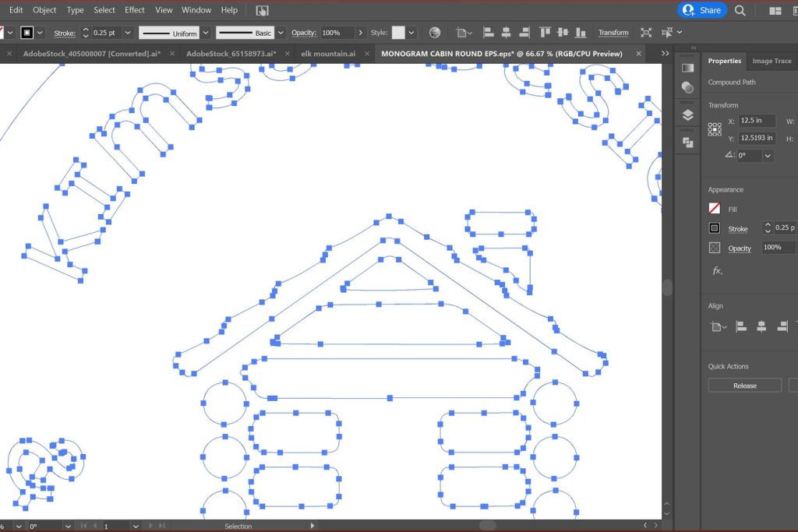Select the transform reference point grid

coord(715,129)
